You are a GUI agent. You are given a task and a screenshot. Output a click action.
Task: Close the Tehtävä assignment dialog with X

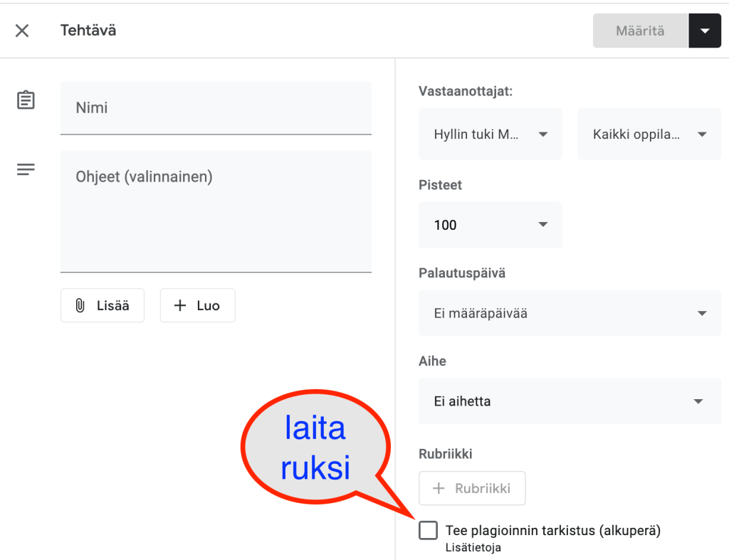[22, 31]
